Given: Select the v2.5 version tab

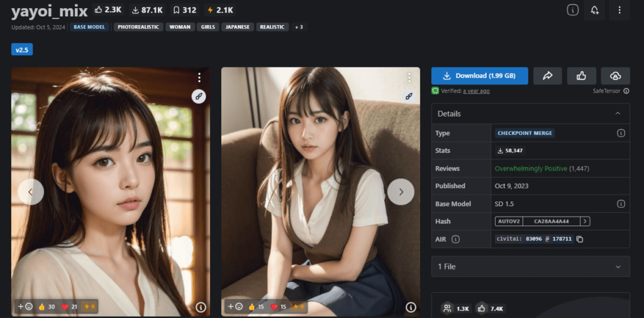Looking at the screenshot, I should tap(22, 49).
